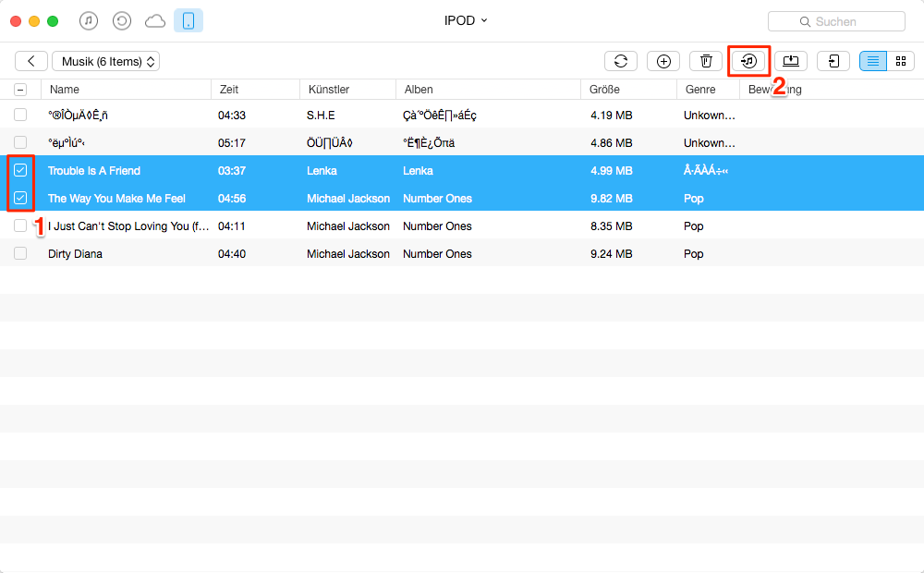Click the 9.82 MB size value
The height and width of the screenshot is (573, 924).
pos(612,199)
